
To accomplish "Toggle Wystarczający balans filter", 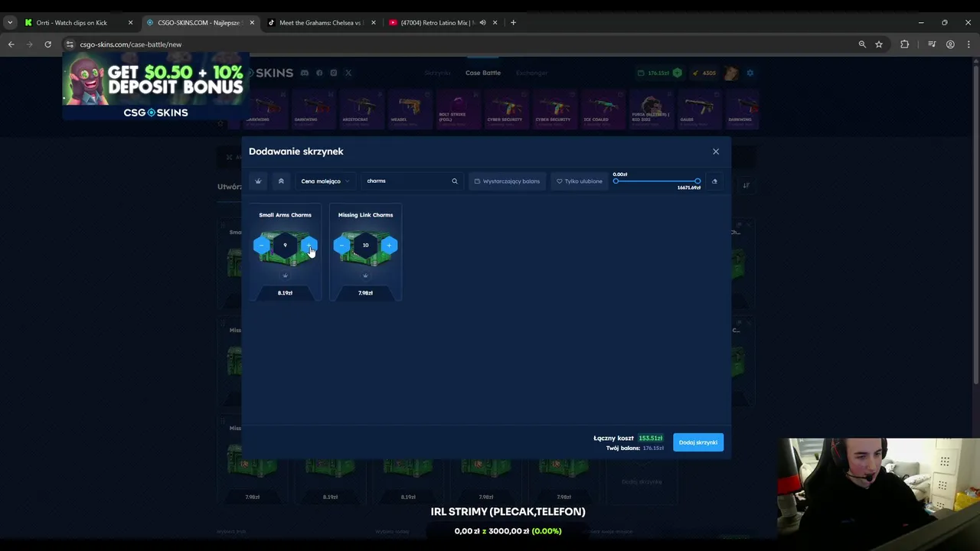I will pos(507,181).
